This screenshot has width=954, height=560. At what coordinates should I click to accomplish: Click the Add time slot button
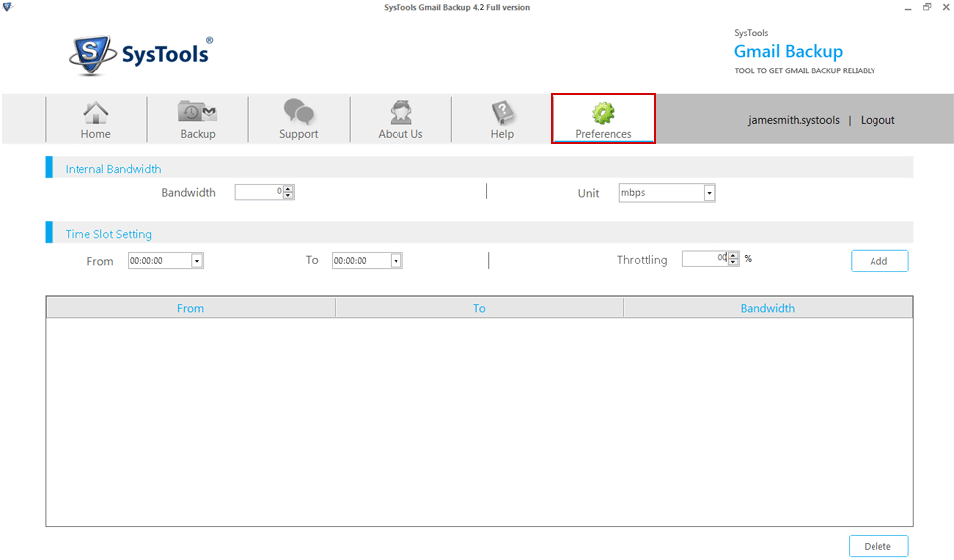879,261
